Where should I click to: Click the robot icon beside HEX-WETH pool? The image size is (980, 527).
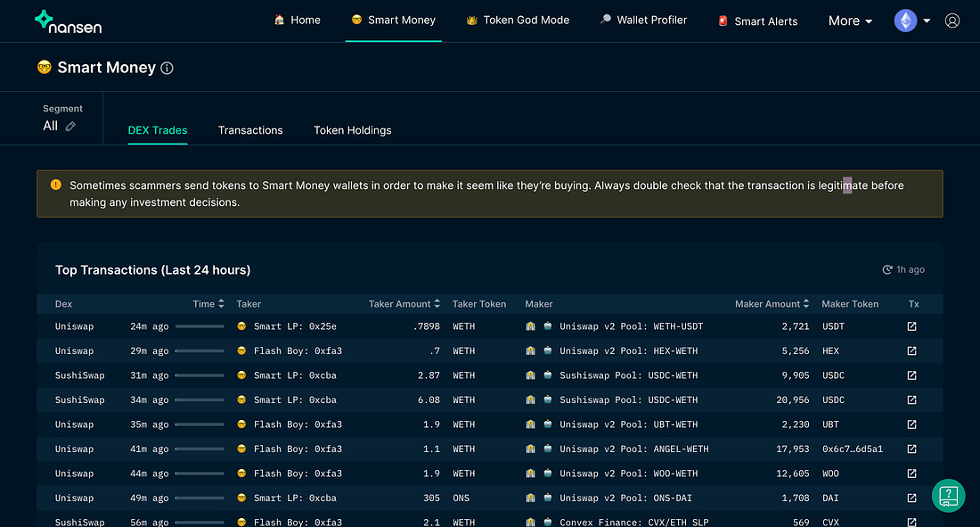548,351
